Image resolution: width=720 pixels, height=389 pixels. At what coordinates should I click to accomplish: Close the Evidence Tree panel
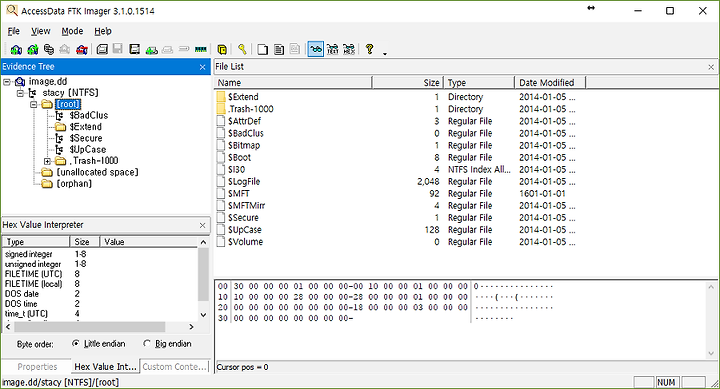(x=202, y=67)
